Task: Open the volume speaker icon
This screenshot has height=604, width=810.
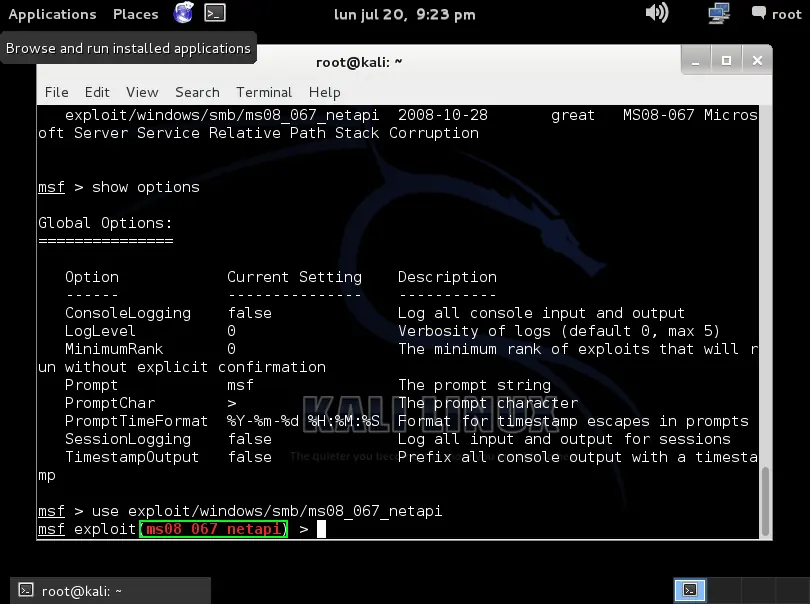Action: point(657,12)
